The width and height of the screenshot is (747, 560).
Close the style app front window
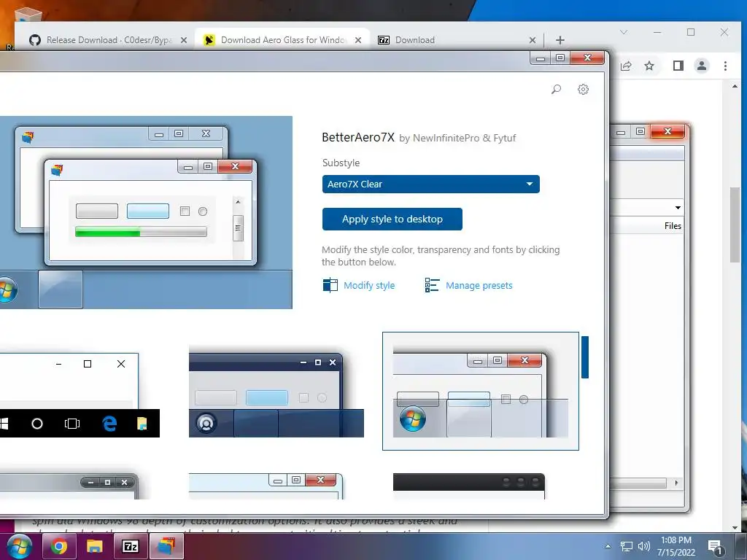pyautogui.click(x=587, y=58)
